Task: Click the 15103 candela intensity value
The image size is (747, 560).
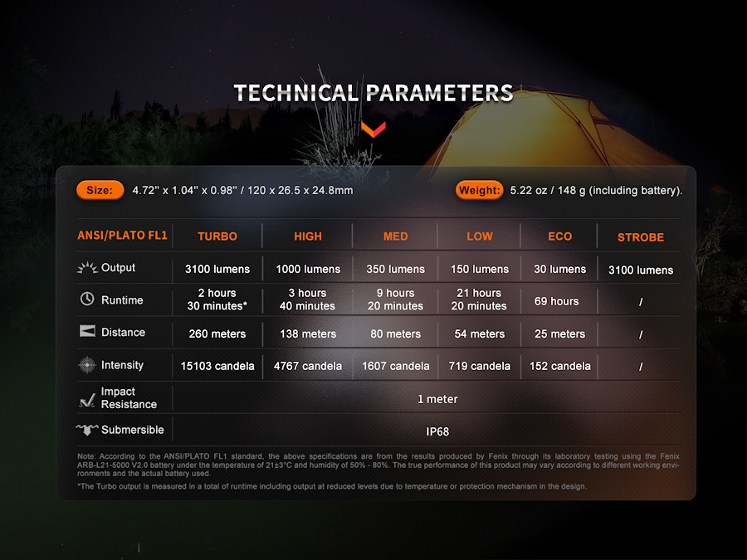Action: click(217, 366)
